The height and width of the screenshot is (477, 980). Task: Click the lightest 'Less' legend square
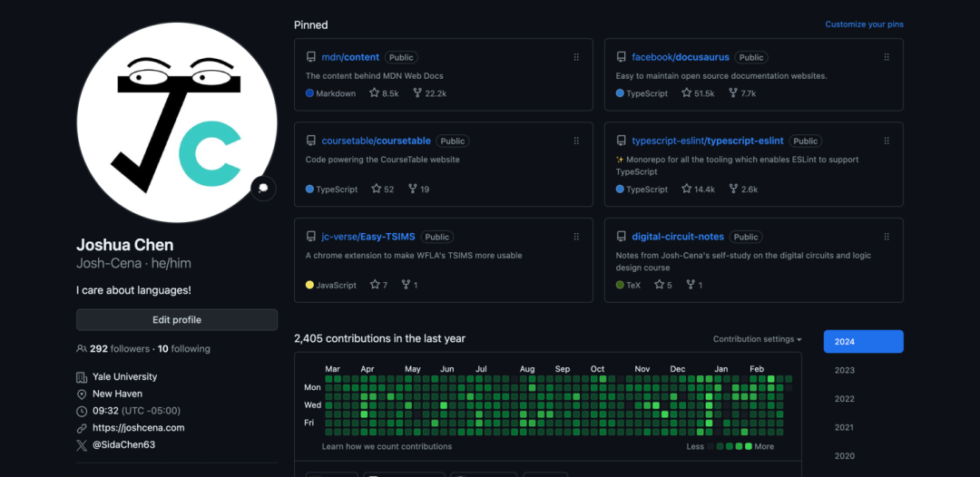click(710, 446)
